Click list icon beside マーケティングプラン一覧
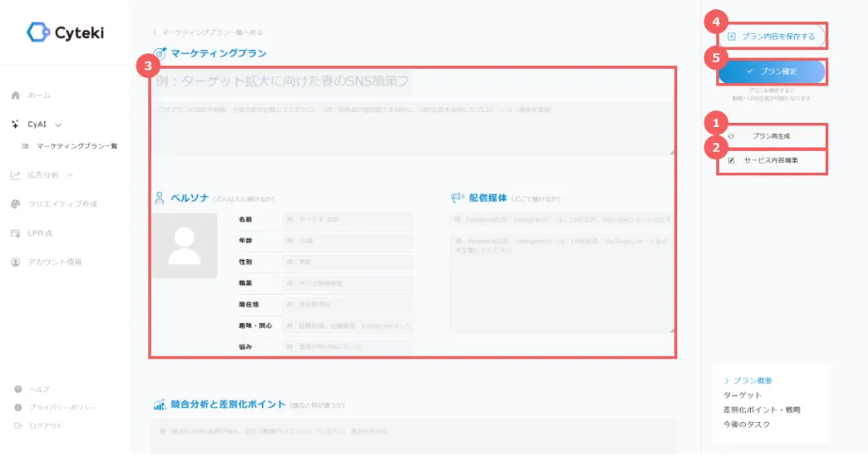The image size is (868, 455). point(25,146)
